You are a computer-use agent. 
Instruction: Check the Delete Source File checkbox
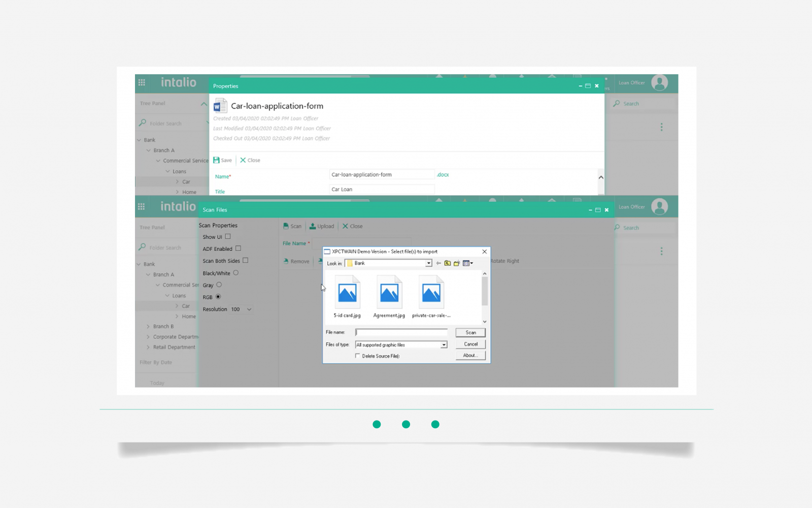click(358, 356)
